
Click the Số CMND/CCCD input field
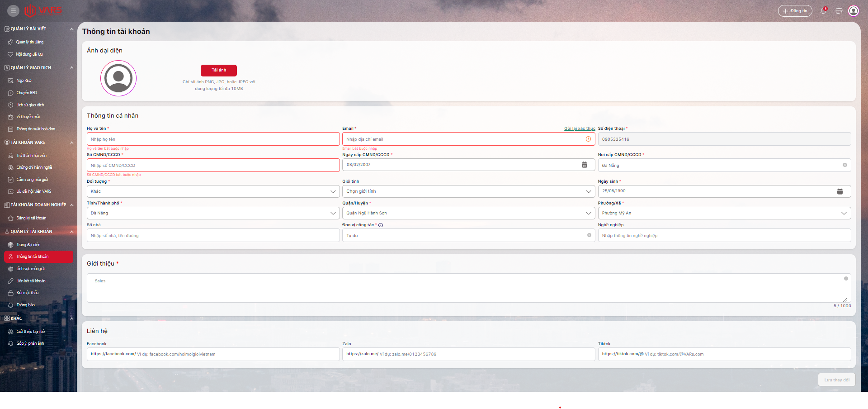[213, 165]
